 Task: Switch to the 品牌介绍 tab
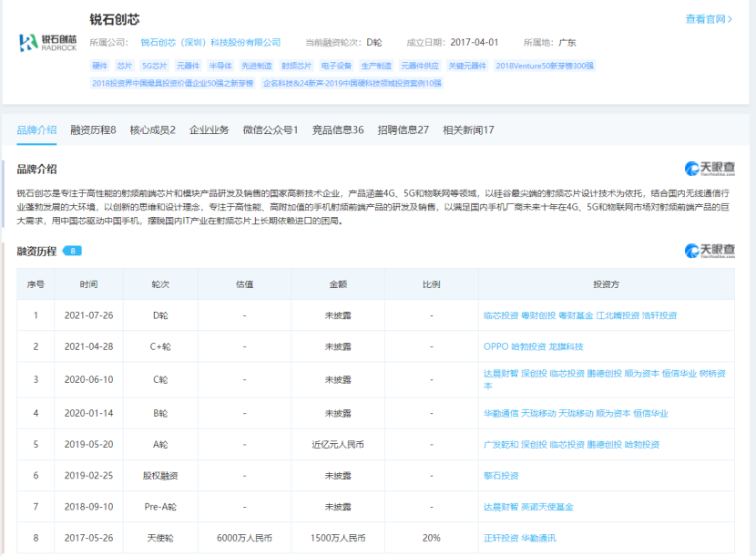tap(36, 129)
